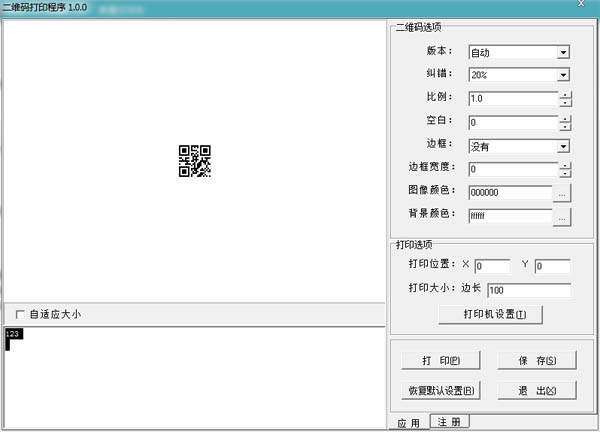The width and height of the screenshot is (600, 432).
Task: Select the 边框 combo box showing 没有
Action: pos(519,147)
